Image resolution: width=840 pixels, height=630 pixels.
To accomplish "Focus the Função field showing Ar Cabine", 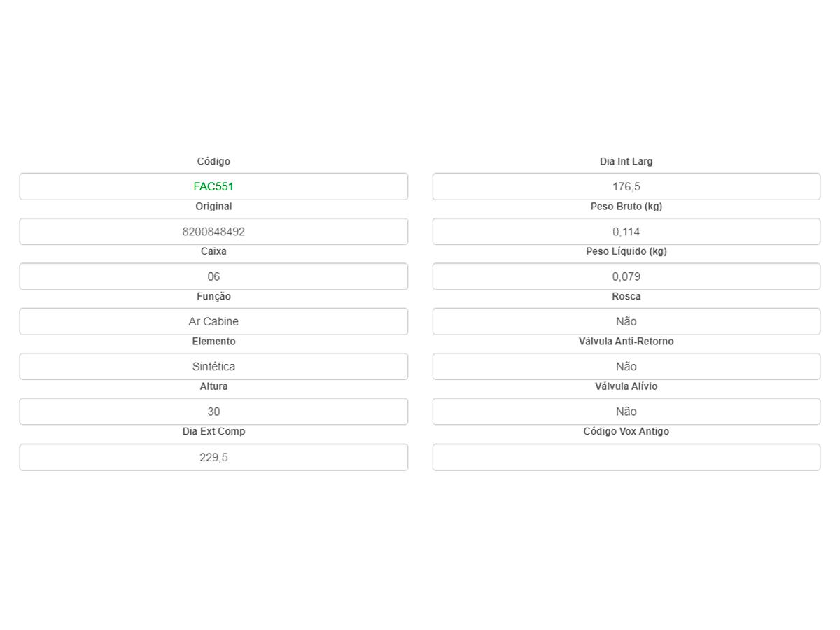I will click(x=213, y=322).
